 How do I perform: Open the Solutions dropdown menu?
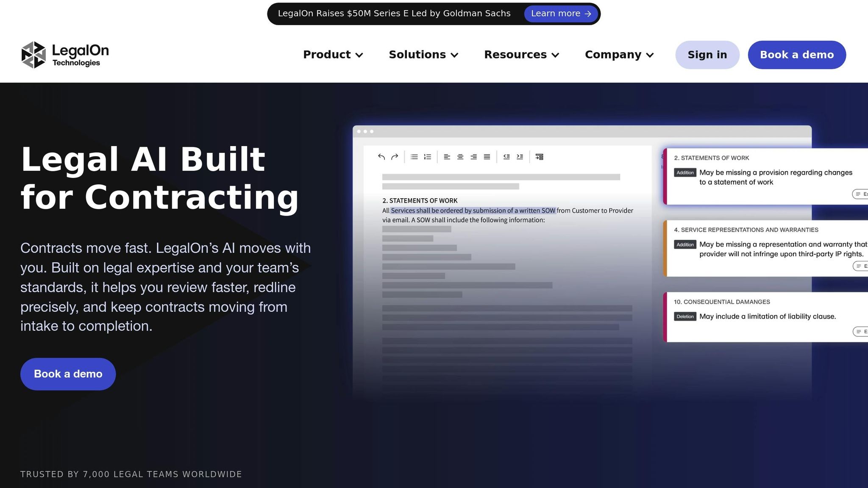423,55
